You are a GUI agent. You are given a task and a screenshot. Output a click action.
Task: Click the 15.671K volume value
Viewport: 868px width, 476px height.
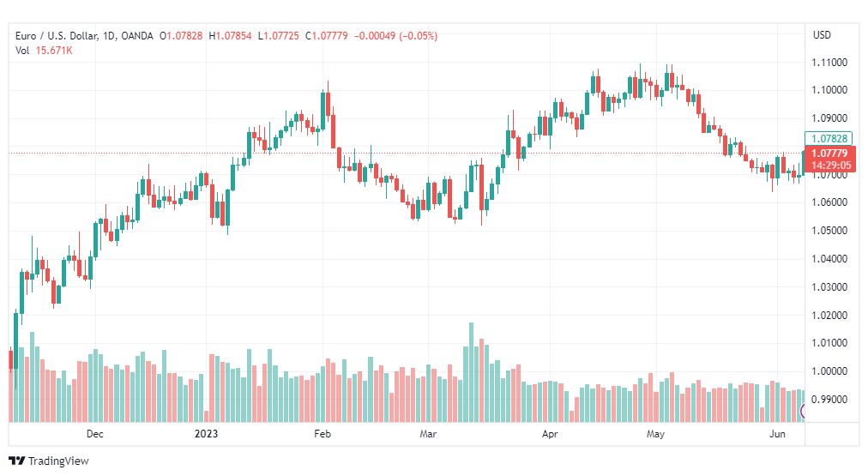[54, 51]
